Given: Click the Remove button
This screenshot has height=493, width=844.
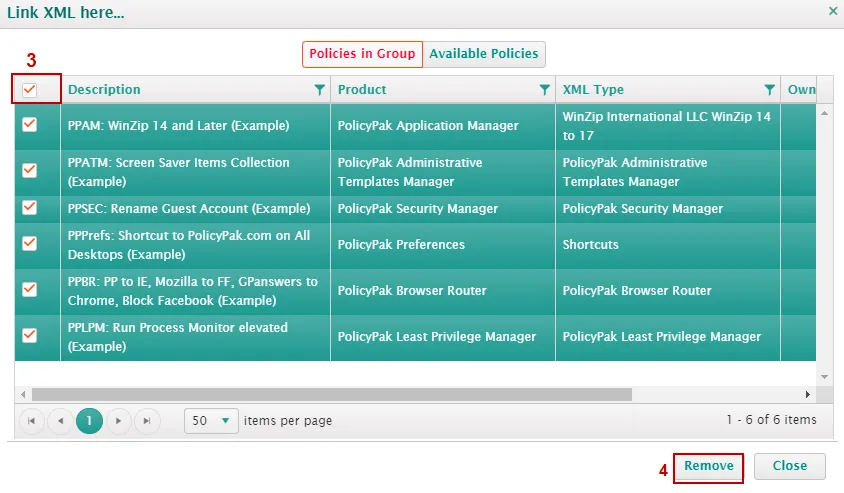Looking at the screenshot, I should pos(709,466).
